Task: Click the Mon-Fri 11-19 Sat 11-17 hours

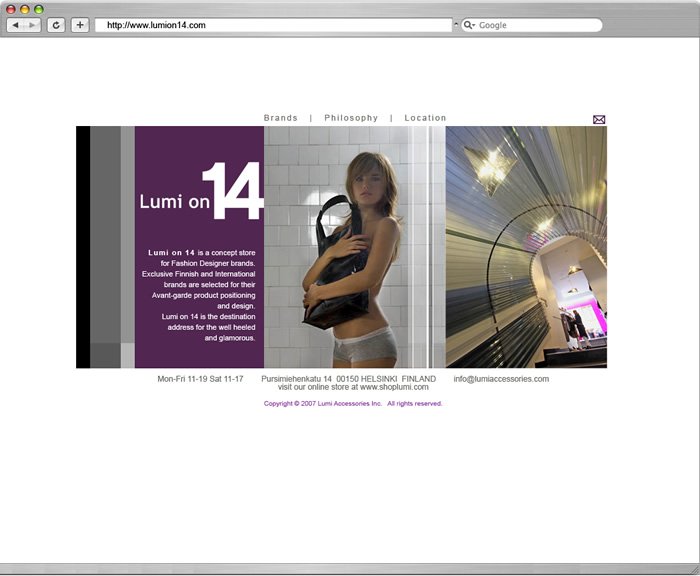Action: (200, 379)
